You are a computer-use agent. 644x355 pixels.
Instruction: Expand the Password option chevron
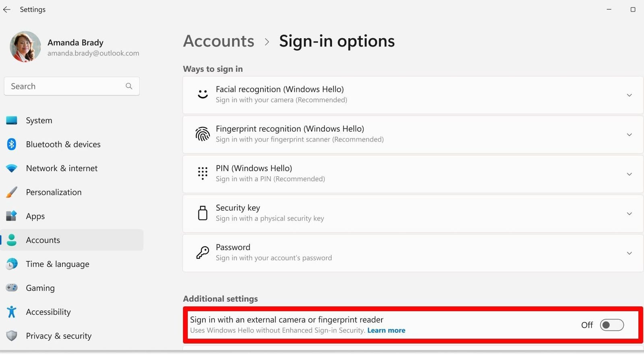click(x=629, y=253)
